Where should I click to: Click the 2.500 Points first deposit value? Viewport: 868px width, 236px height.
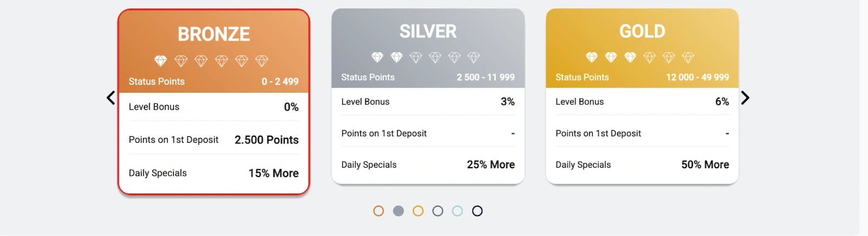pos(266,140)
